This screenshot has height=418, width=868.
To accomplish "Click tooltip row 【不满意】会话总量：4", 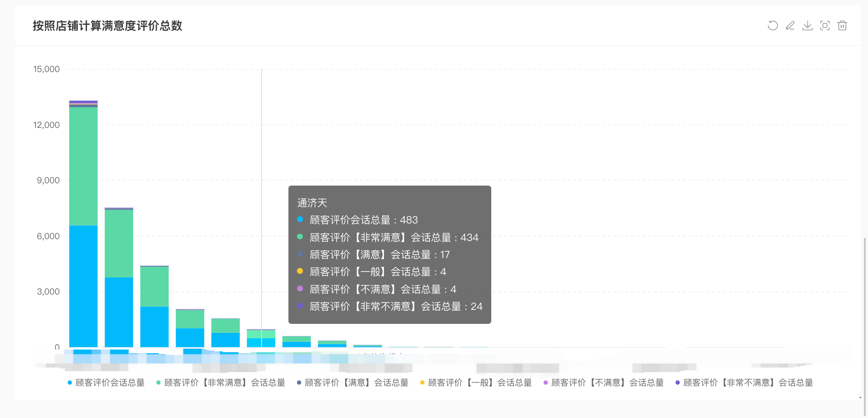I will point(376,290).
